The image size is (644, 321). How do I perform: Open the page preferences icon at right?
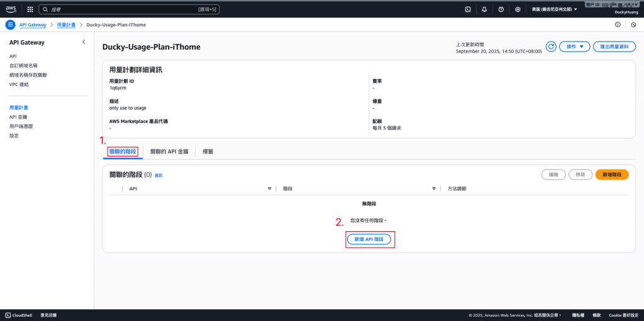633,24
